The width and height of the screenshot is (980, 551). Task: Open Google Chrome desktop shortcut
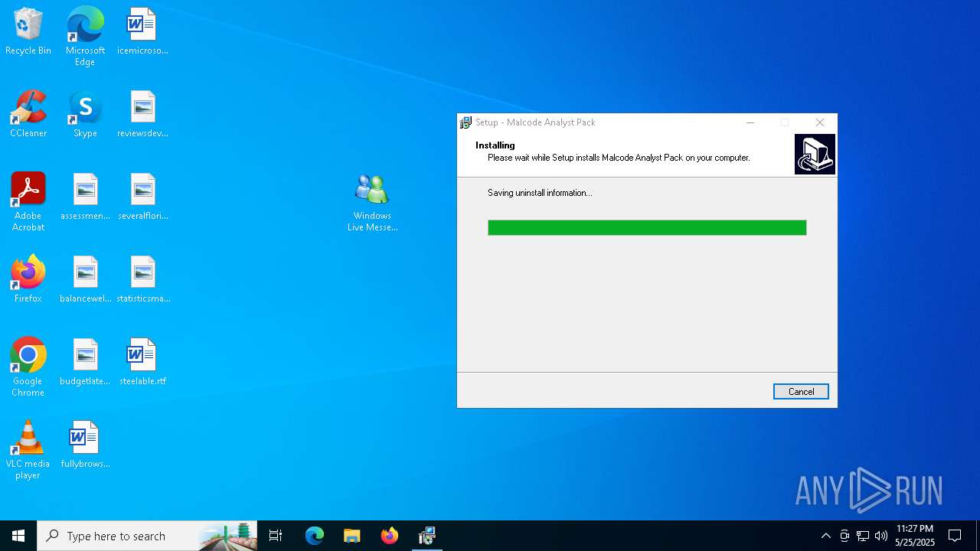tap(28, 367)
